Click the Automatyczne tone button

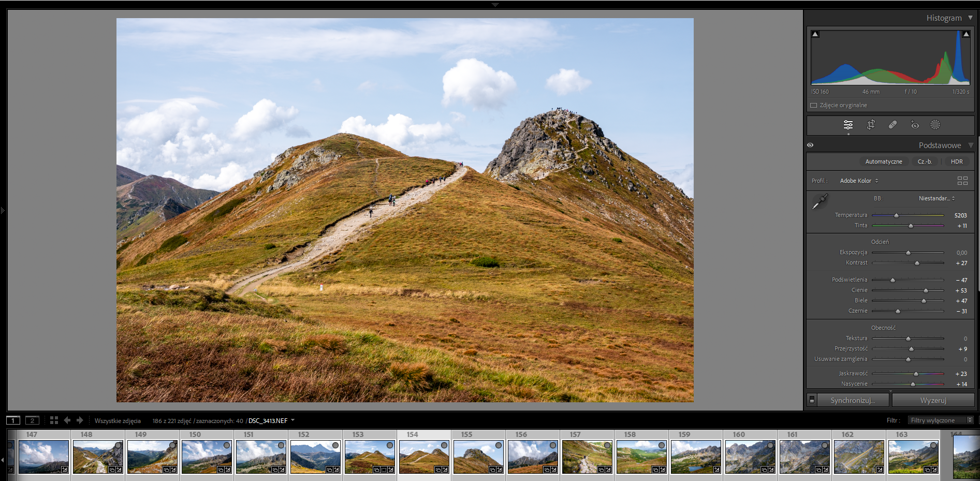[883, 162]
